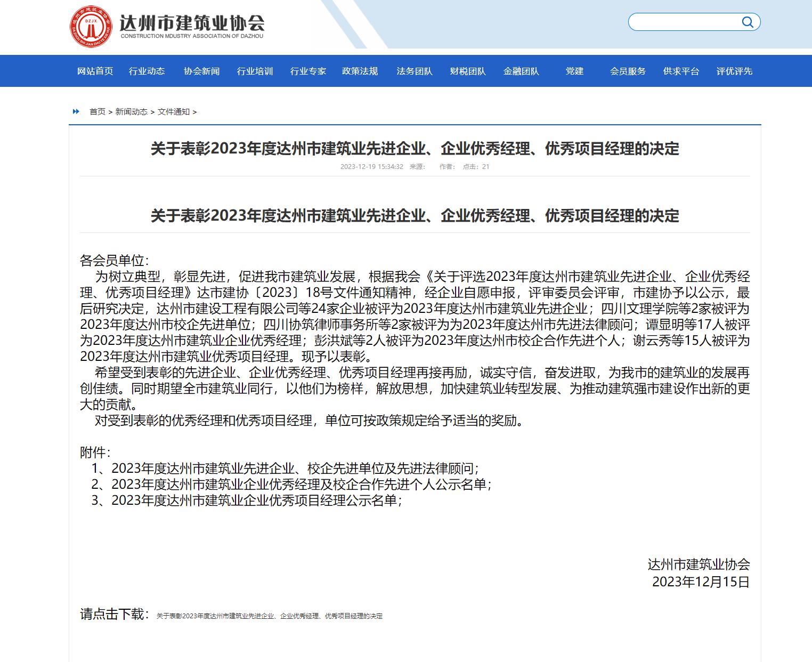Open the 网站首页 menu item
812x662 pixels.
tap(95, 71)
